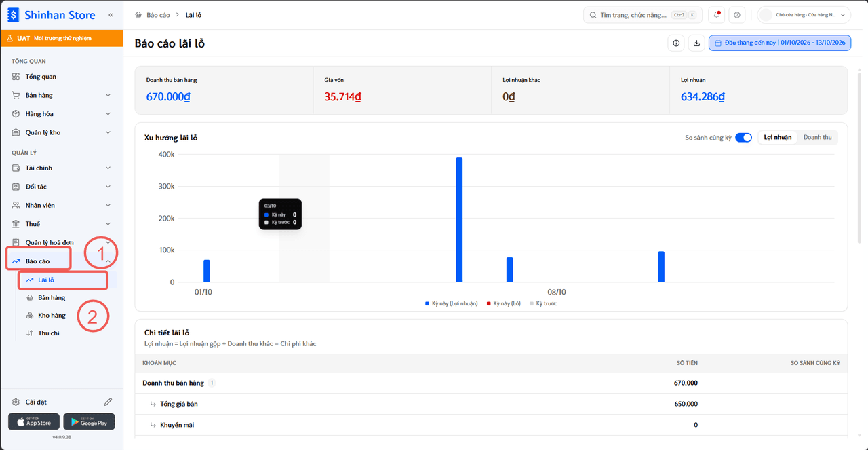Image resolution: width=868 pixels, height=450 pixels.
Task: Click the pencil edit icon beside Cài đặt
Action: coord(108,402)
